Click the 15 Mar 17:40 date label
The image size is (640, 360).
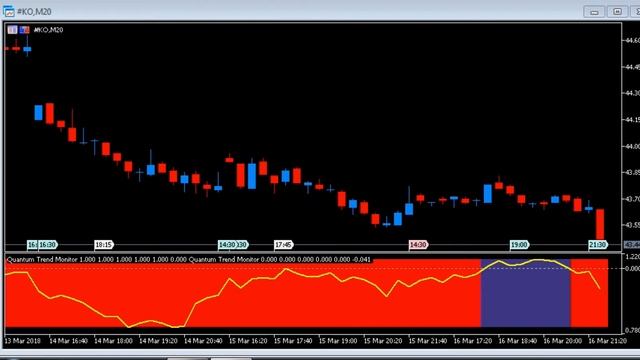point(293,341)
